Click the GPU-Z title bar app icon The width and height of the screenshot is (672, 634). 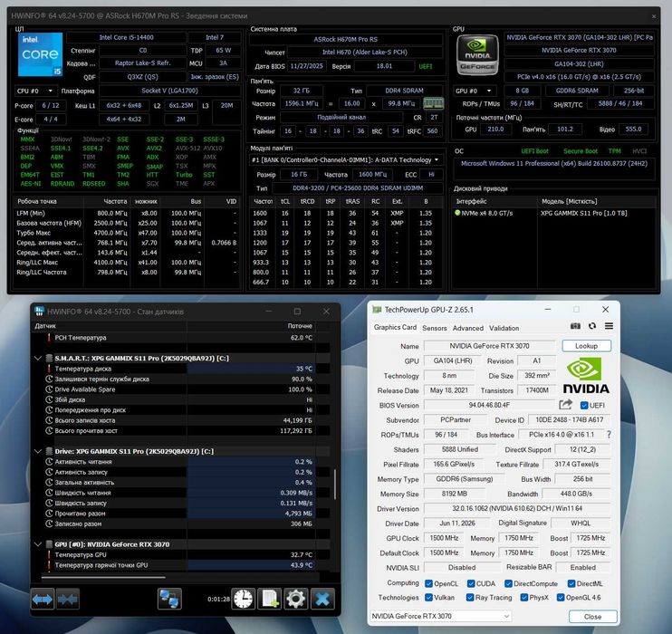tap(377, 310)
